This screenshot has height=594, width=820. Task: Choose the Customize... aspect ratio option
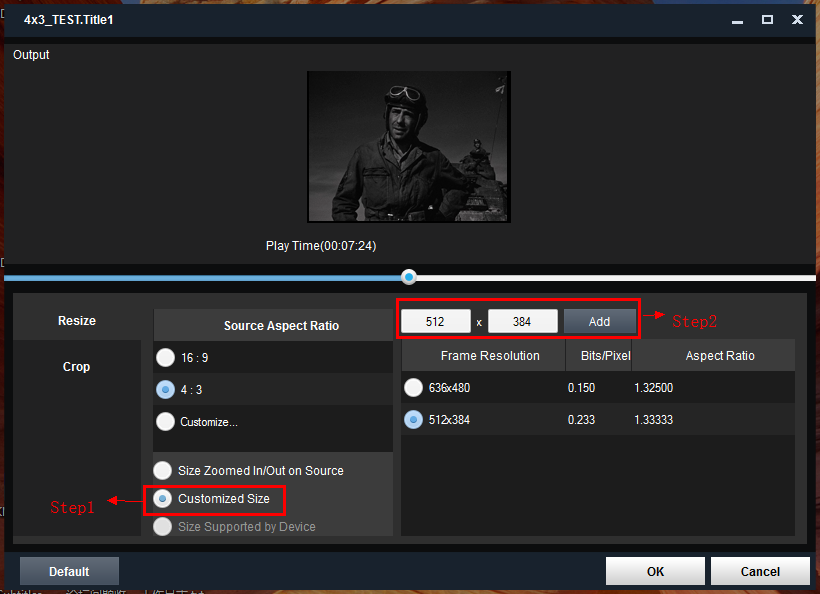point(165,422)
